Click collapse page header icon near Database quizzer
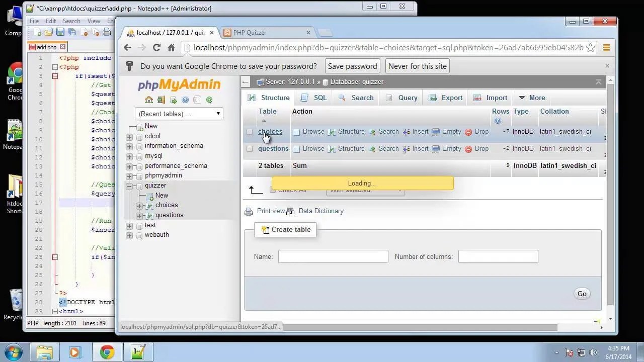Screen dimensions: 644x362 [x=598, y=82]
